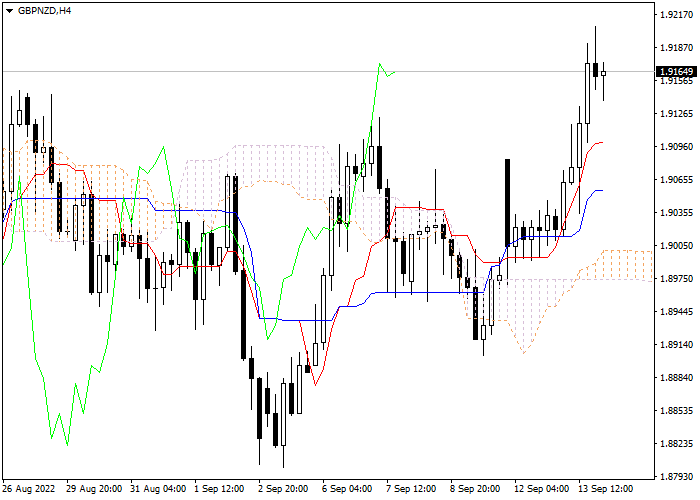The image size is (700, 500).
Task: Click the 1.90050 price scale label
Action: coord(676,246)
